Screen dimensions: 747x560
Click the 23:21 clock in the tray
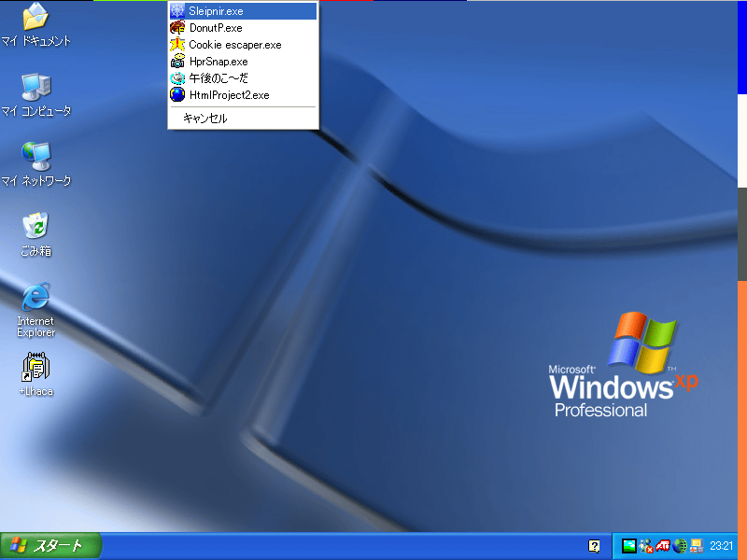click(721, 546)
